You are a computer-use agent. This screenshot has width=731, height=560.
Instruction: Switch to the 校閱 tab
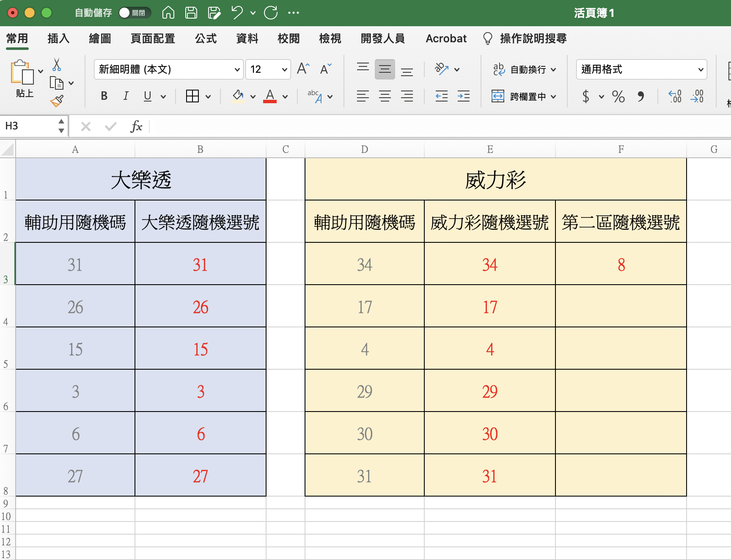289,38
